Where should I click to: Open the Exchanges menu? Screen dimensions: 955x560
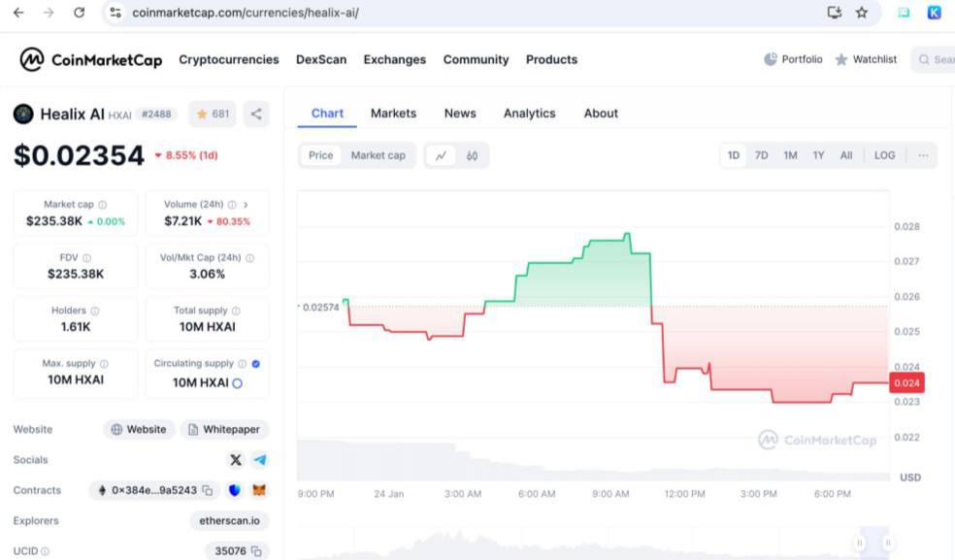(395, 60)
